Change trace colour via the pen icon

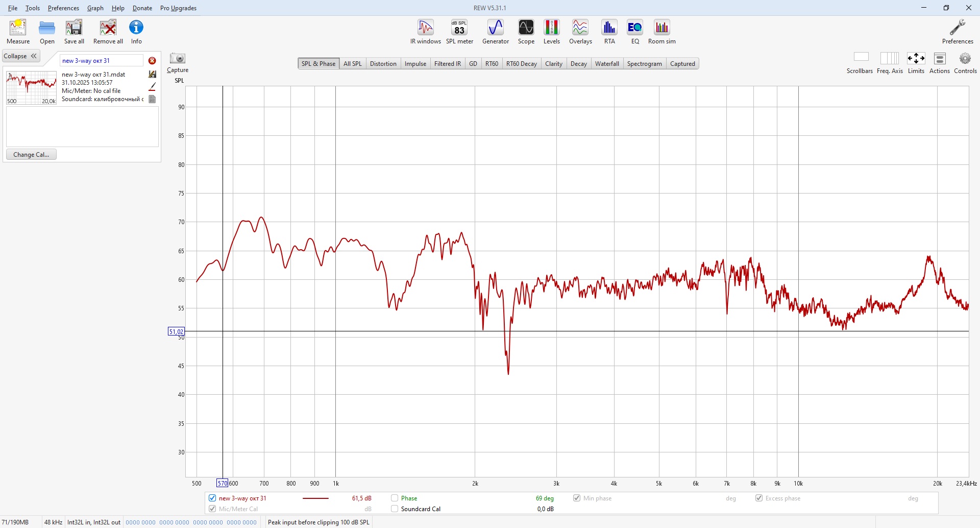152,87
